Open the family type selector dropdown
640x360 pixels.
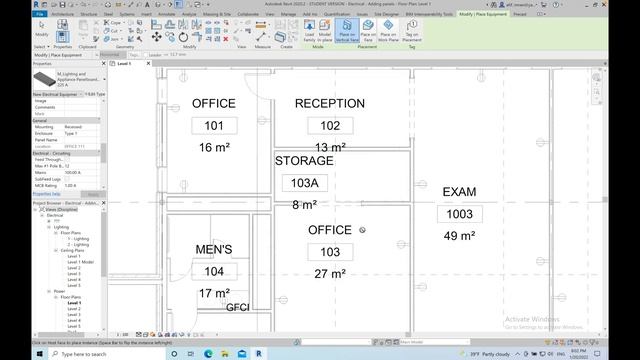coord(104,80)
